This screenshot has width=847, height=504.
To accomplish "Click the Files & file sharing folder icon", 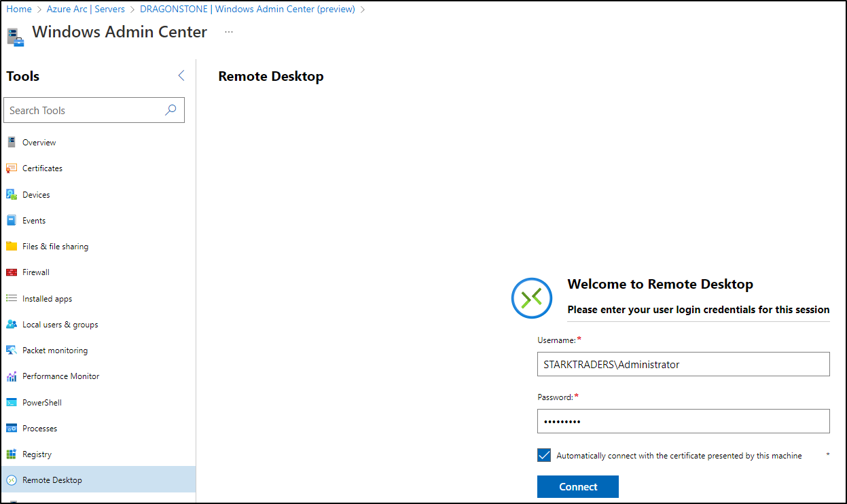I will pyautogui.click(x=11, y=247).
